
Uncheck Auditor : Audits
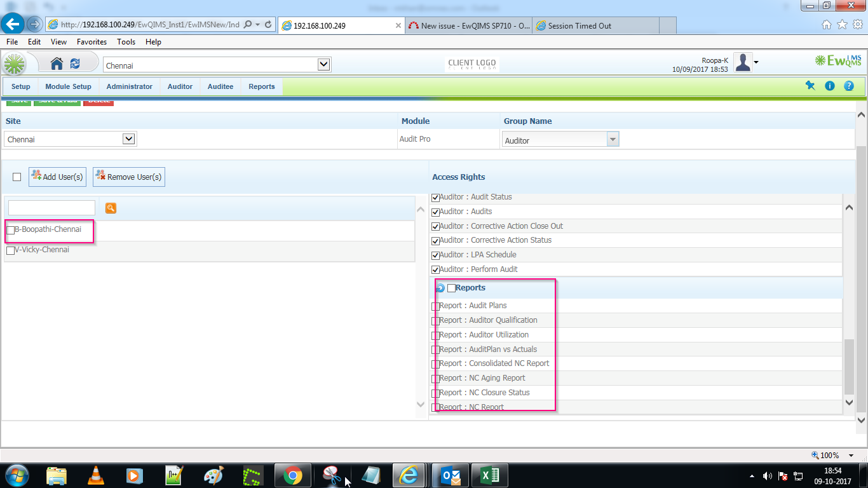[435, 212]
